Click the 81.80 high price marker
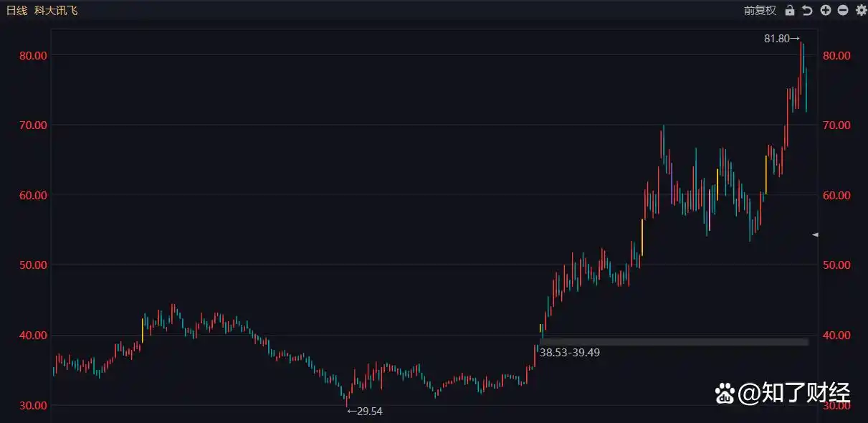 [781, 39]
